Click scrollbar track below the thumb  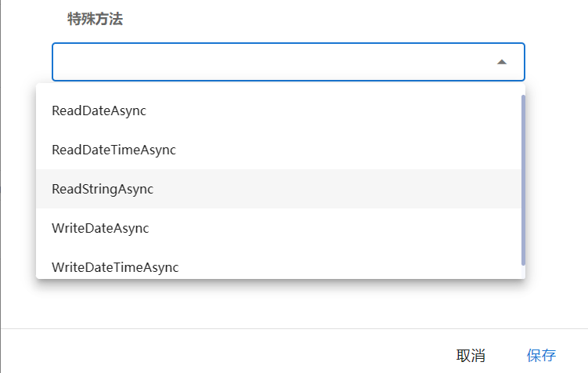click(x=522, y=271)
